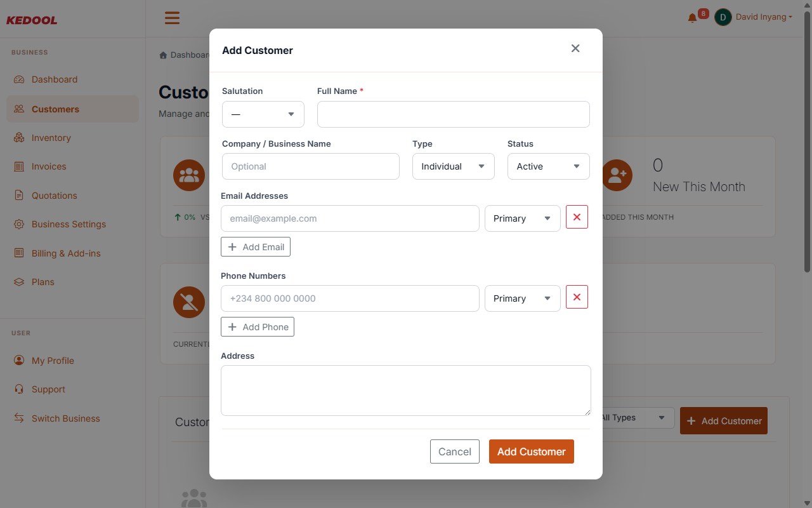Open the Status dropdown showing Active
Viewport: 812px width, 508px height.
tap(549, 166)
